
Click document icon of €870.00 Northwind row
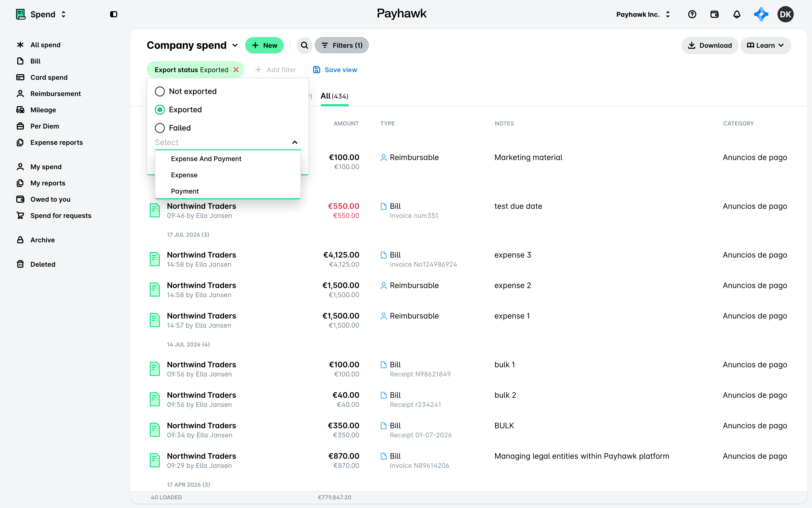tap(155, 461)
